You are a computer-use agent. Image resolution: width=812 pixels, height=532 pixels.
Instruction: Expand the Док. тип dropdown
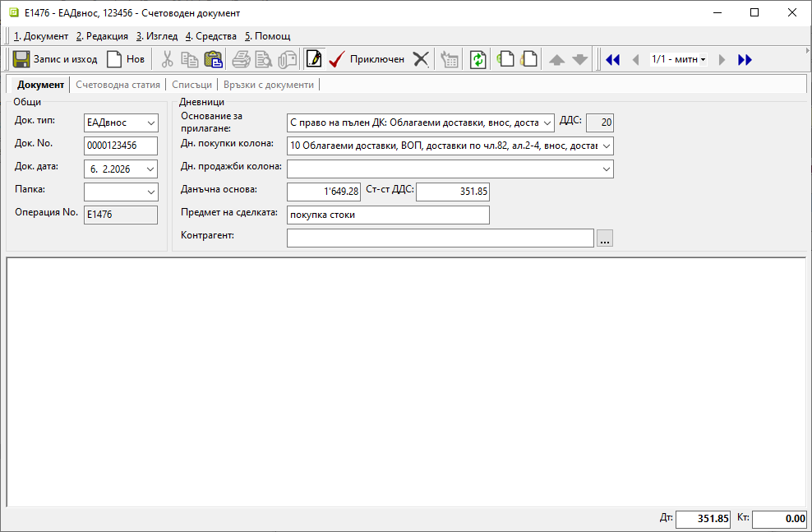pyautogui.click(x=150, y=123)
